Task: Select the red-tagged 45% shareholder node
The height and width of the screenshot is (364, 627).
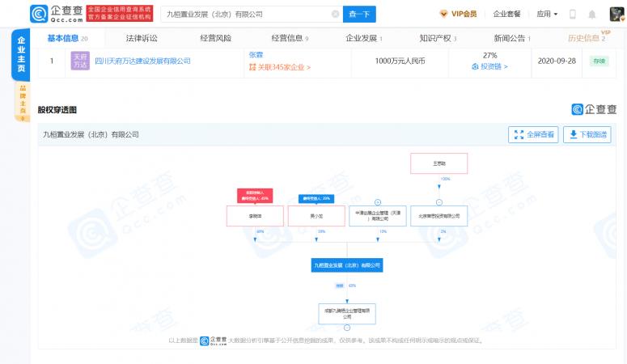Action: pyautogui.click(x=255, y=216)
